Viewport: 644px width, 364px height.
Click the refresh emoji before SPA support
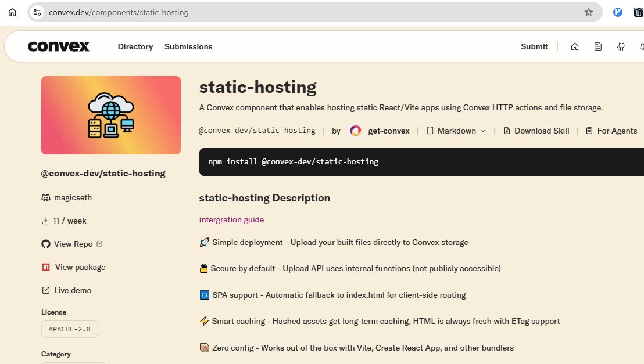click(x=204, y=295)
